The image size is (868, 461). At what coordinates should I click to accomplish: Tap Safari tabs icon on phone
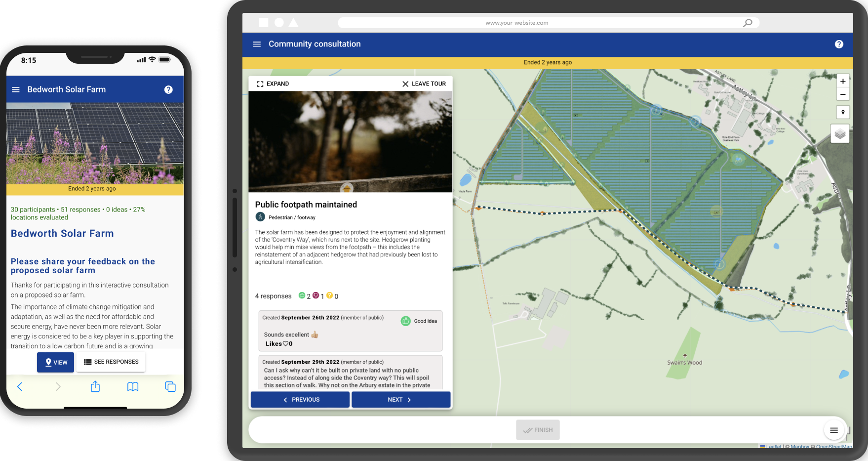[x=170, y=386]
